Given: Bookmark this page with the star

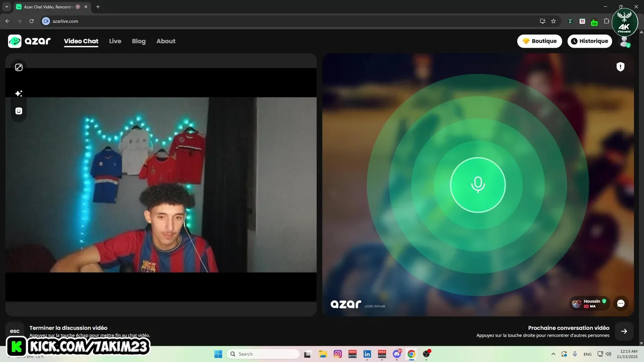Looking at the screenshot, I should pos(553,21).
